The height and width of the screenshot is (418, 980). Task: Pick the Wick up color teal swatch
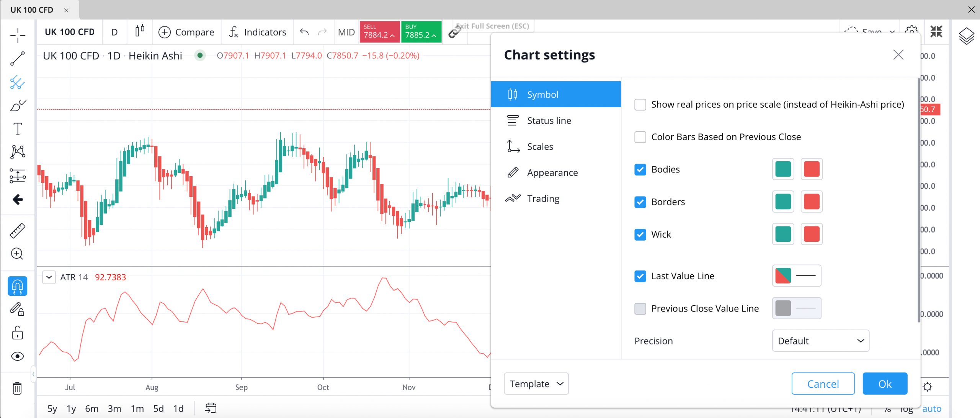(x=783, y=234)
